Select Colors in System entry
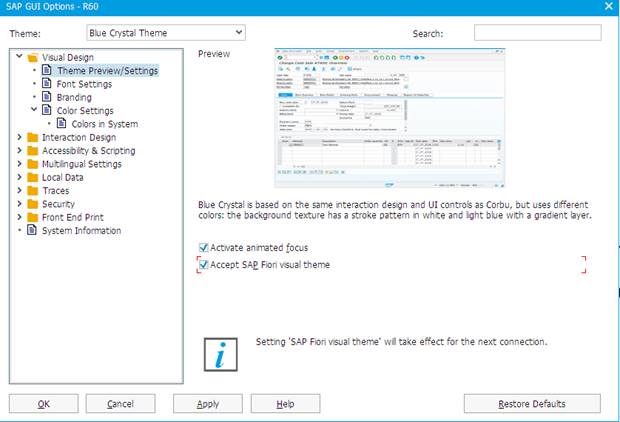The width and height of the screenshot is (620, 422). click(105, 124)
